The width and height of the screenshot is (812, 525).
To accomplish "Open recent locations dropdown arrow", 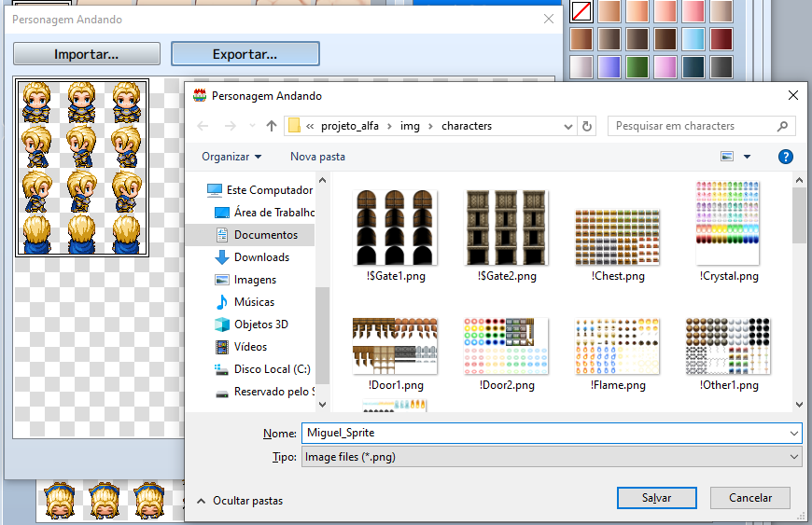I will pyautogui.click(x=252, y=126).
